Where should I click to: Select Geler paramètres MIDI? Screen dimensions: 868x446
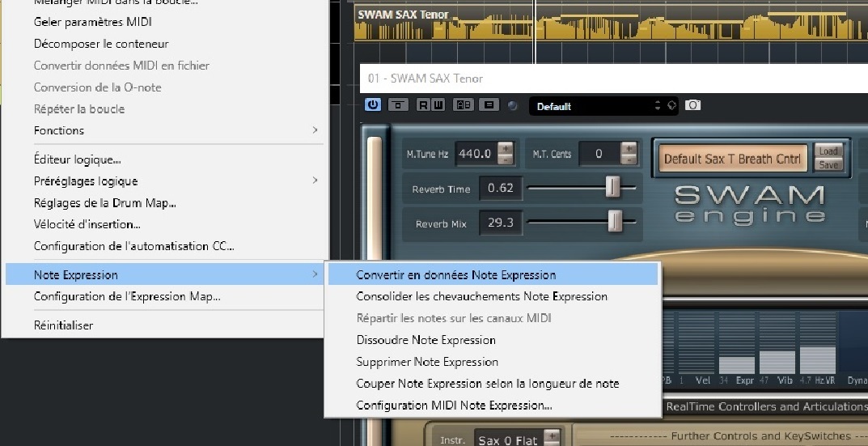coord(165,22)
